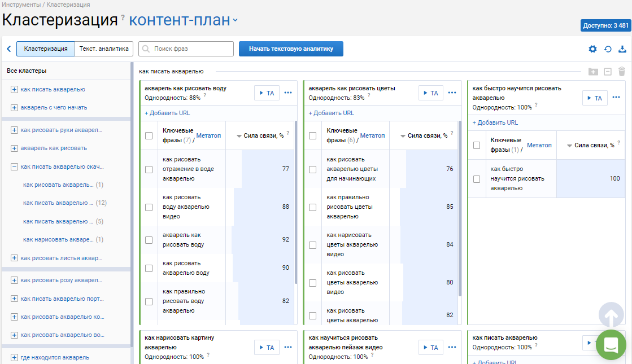Click the download export icon

click(x=622, y=49)
